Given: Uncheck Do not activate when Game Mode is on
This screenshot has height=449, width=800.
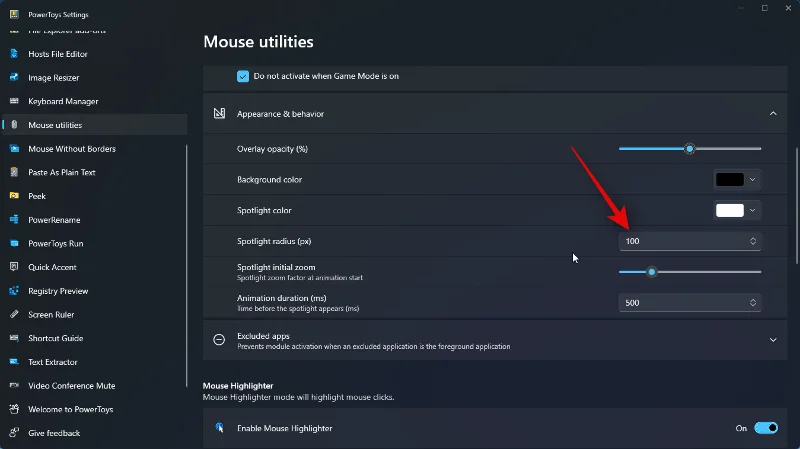Looking at the screenshot, I should [243, 76].
